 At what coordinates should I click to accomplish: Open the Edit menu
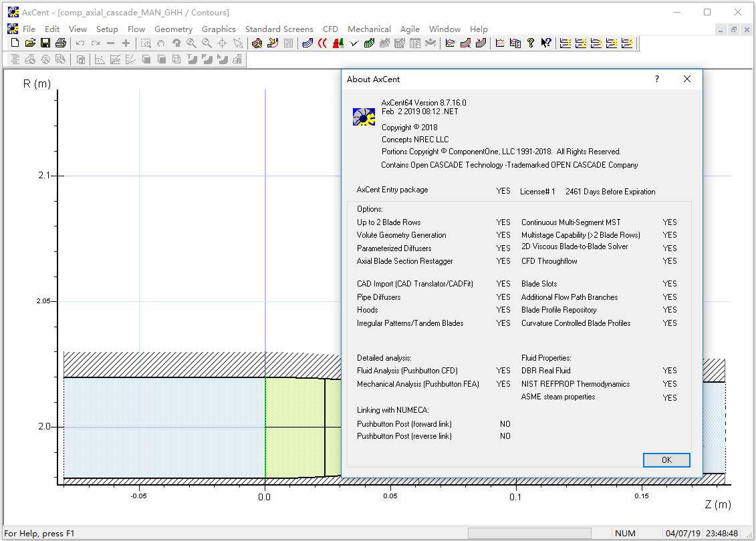pos(52,29)
